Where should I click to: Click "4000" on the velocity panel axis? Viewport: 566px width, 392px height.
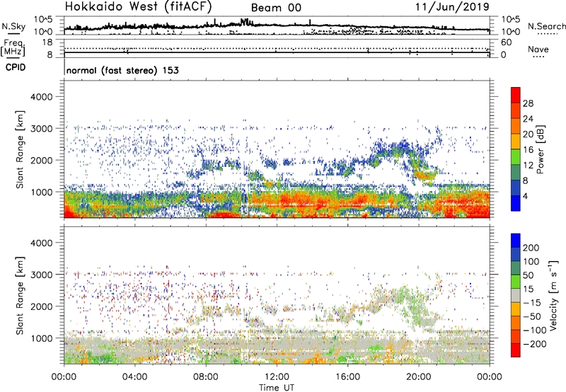tap(41, 243)
